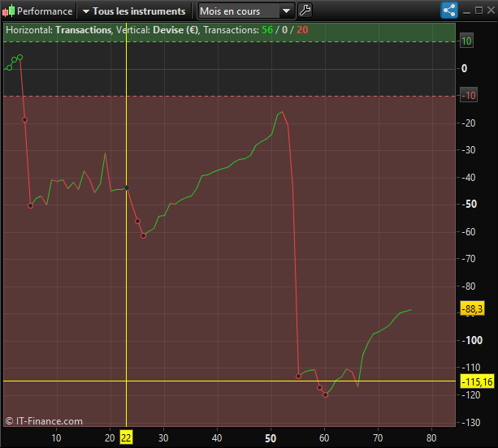The width and height of the screenshot is (498, 448).
Task: Click the IT-Finance.com copyright link
Action: coord(44,421)
